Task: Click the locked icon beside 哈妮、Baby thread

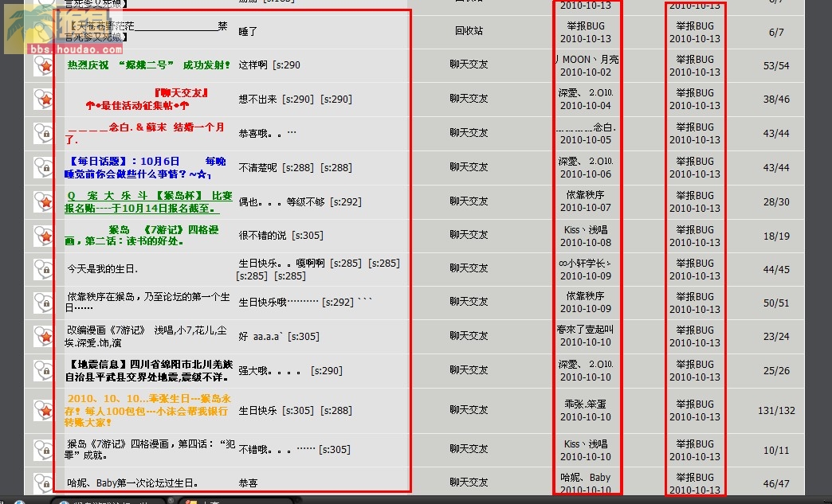Action: 44,483
